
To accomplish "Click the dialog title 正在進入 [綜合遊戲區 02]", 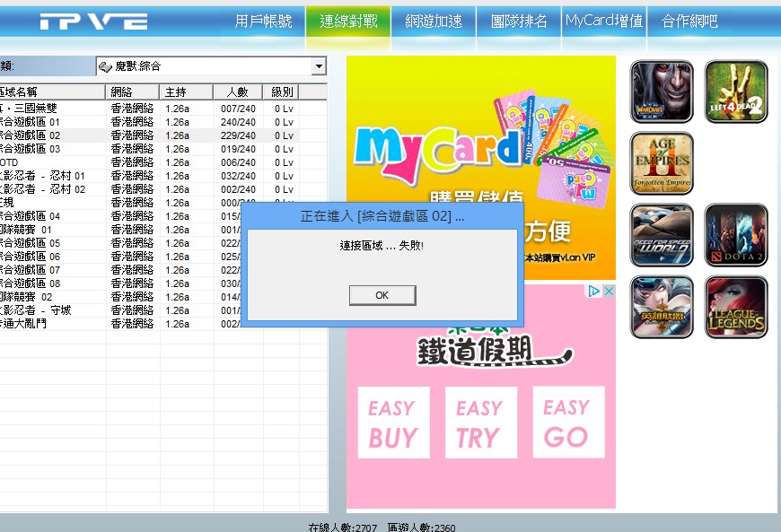I will (382, 216).
